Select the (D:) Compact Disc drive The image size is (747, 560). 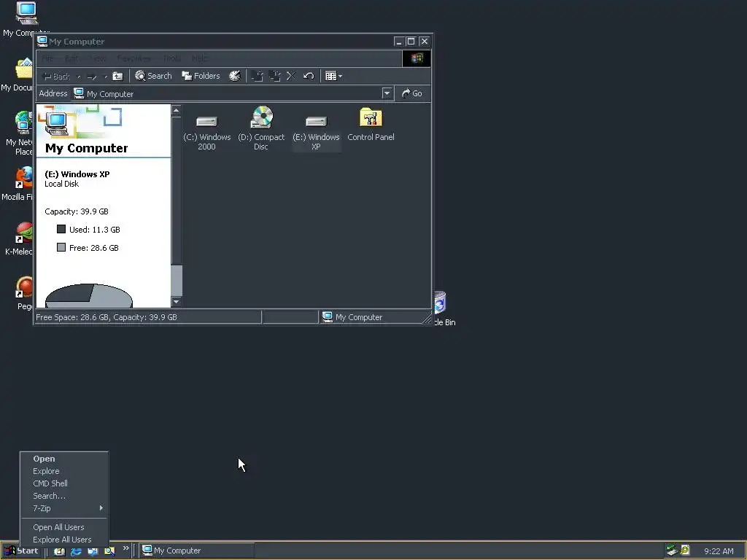click(261, 128)
